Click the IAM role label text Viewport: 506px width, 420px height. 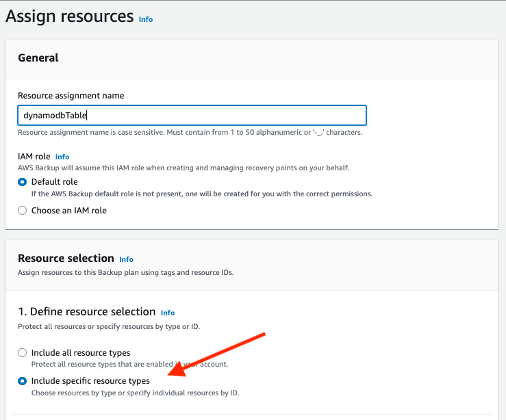[34, 157]
